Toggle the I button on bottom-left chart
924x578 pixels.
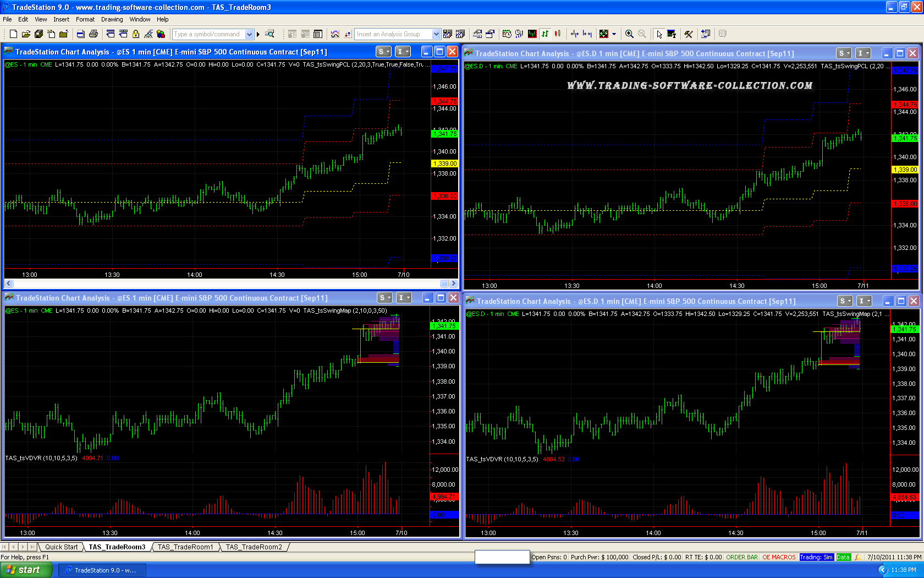click(404, 298)
